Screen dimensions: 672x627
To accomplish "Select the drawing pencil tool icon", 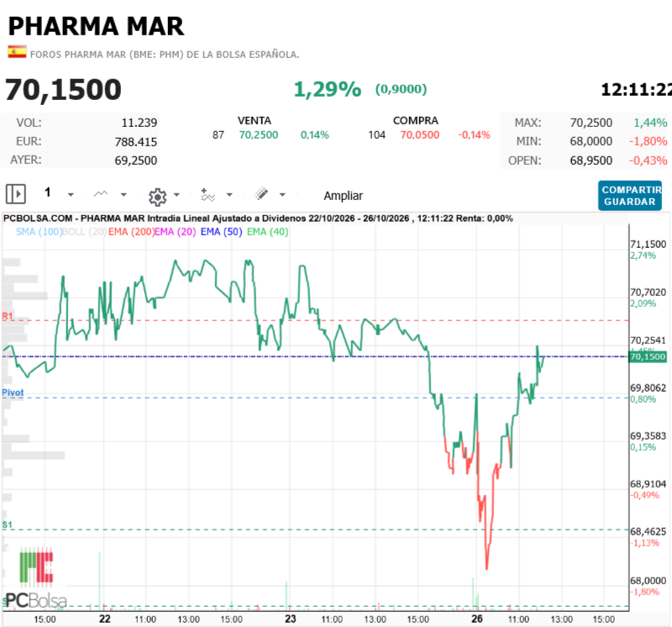I will (x=261, y=194).
